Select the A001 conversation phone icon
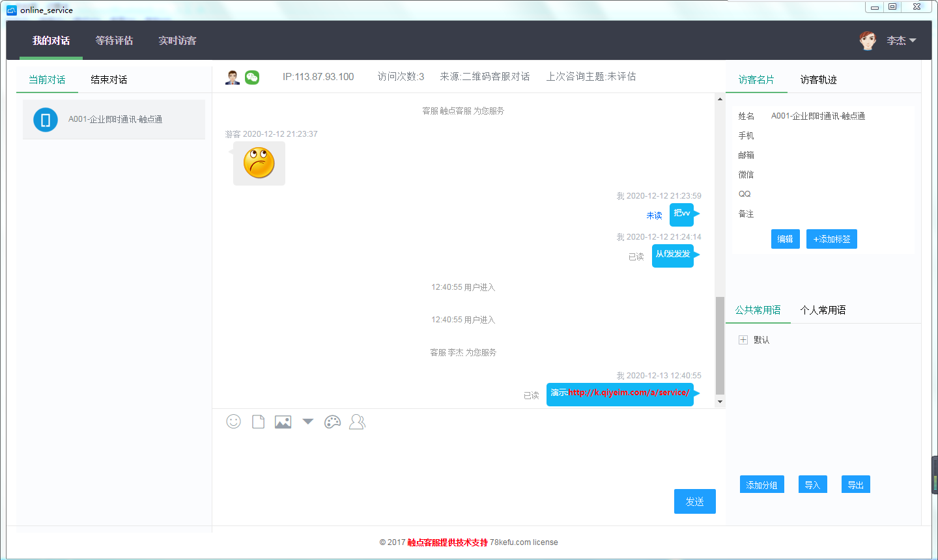The width and height of the screenshot is (938, 560). coord(46,120)
